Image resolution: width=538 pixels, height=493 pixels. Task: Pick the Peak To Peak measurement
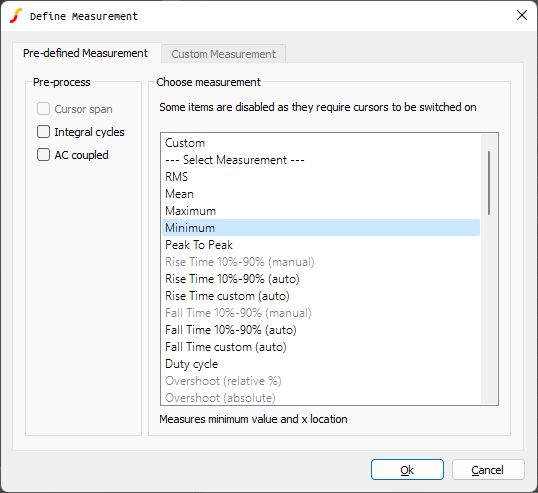pyautogui.click(x=321, y=245)
